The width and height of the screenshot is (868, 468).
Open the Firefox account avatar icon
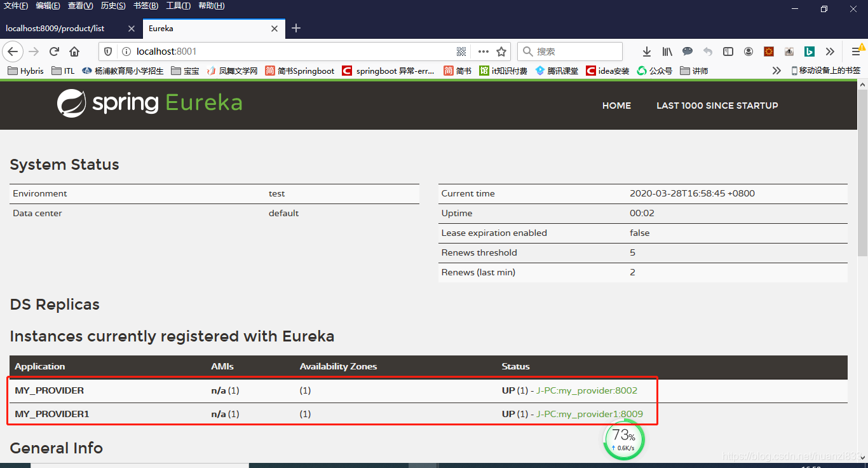[749, 52]
